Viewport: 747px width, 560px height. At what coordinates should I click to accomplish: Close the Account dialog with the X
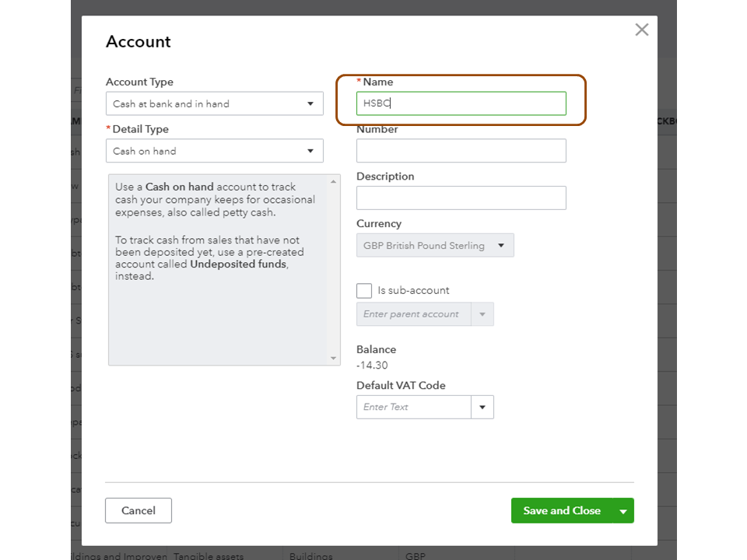(641, 30)
